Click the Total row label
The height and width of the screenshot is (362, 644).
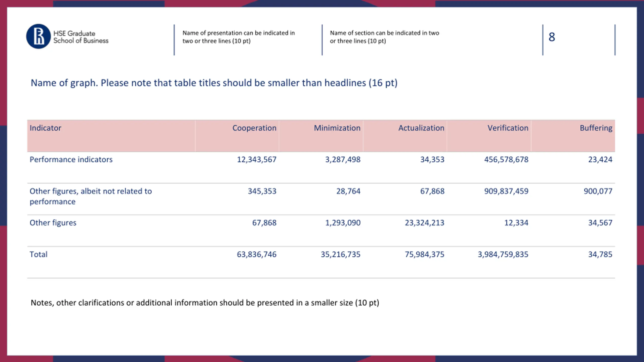pos(38,254)
